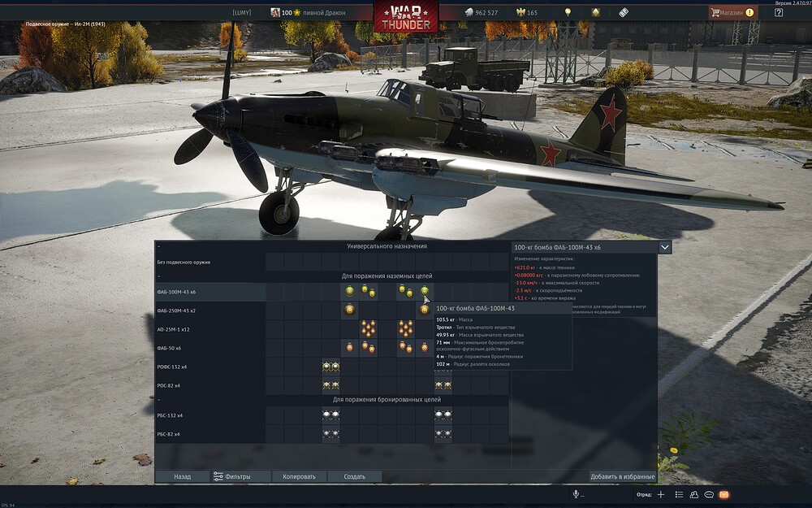812x508 pixels.
Task: Add a squad member with plus icon
Action: click(661, 494)
